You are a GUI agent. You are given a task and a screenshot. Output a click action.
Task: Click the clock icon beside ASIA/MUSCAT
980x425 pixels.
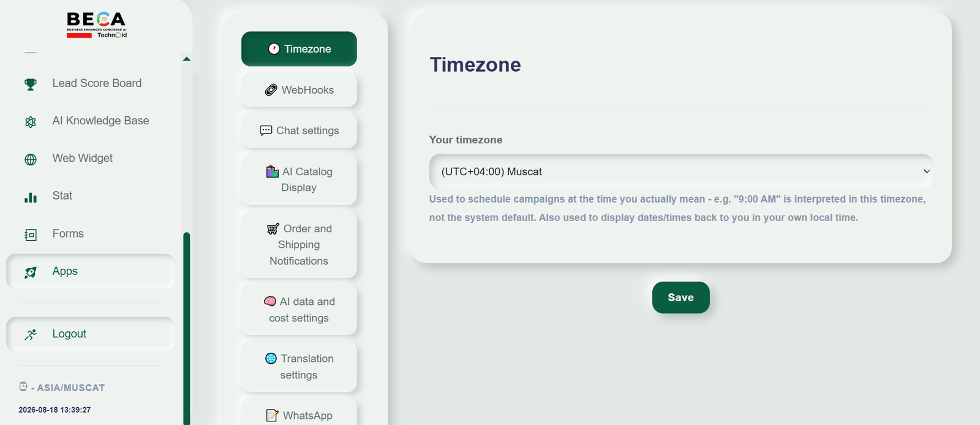(23, 386)
